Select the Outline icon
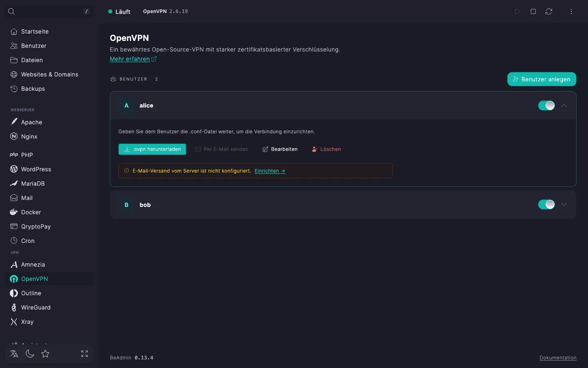The height and width of the screenshot is (368, 588). [x=14, y=293]
